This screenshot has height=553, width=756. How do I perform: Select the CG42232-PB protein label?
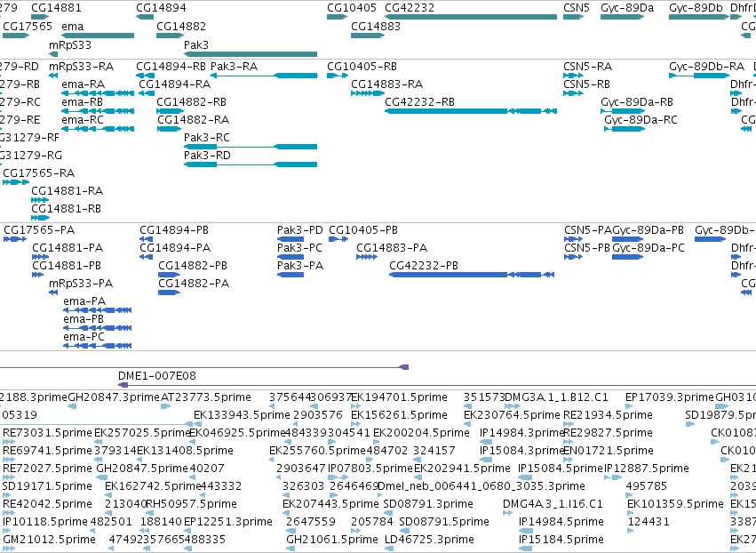(424, 266)
